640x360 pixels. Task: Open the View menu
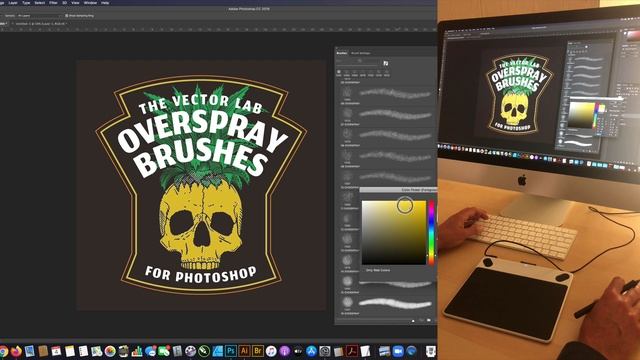pos(76,2)
